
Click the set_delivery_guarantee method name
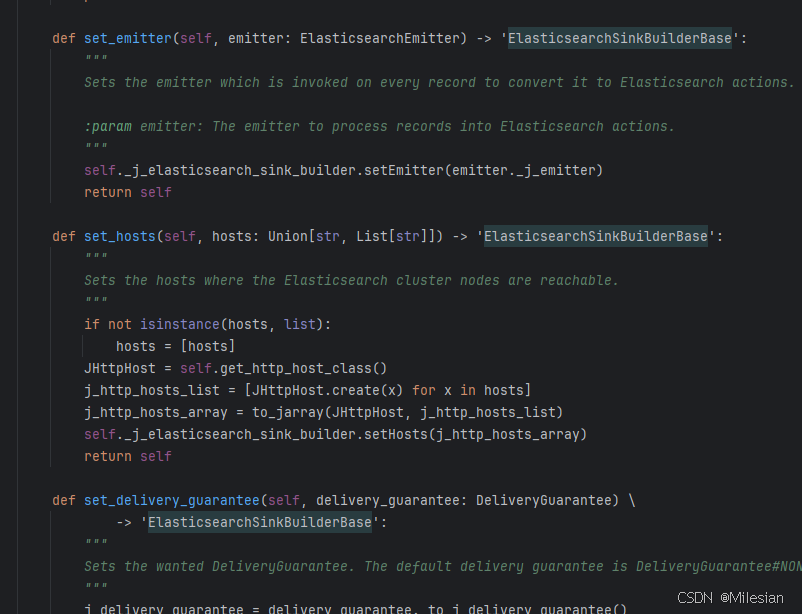pos(172,500)
